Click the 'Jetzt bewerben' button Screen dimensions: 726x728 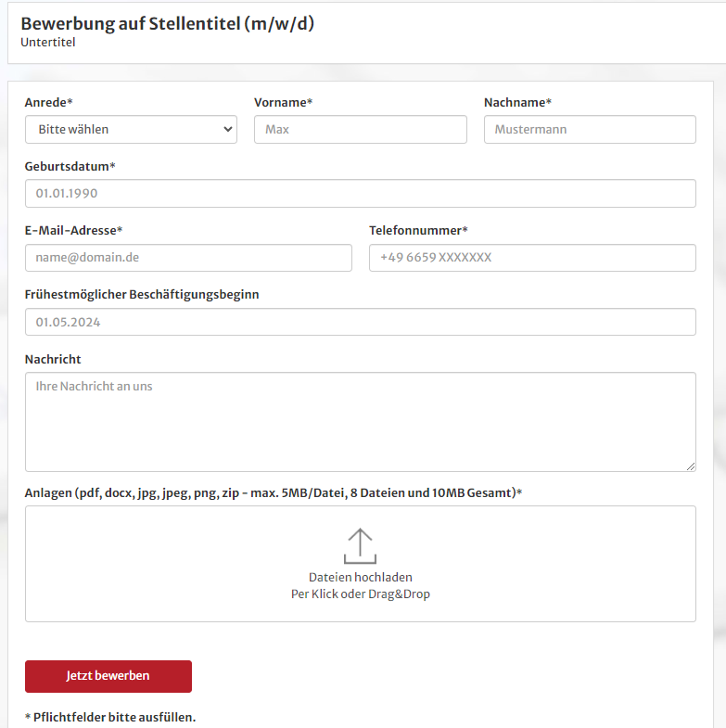108,676
